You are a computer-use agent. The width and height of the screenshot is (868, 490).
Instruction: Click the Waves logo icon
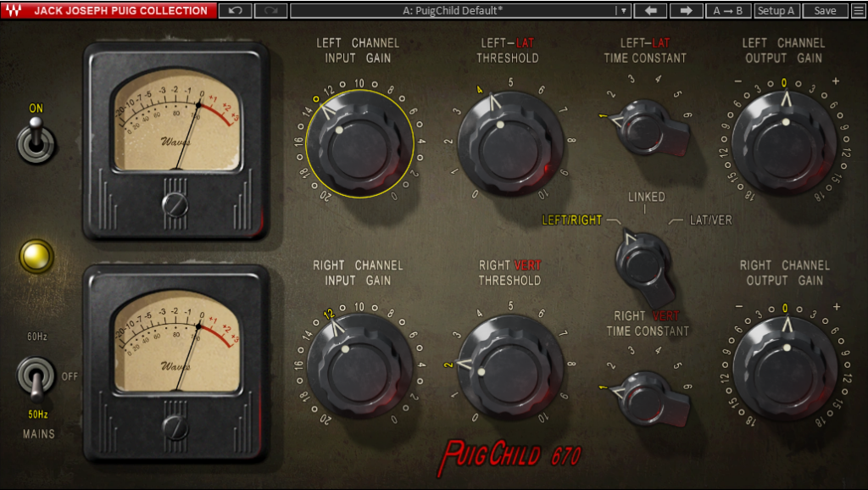(x=13, y=11)
